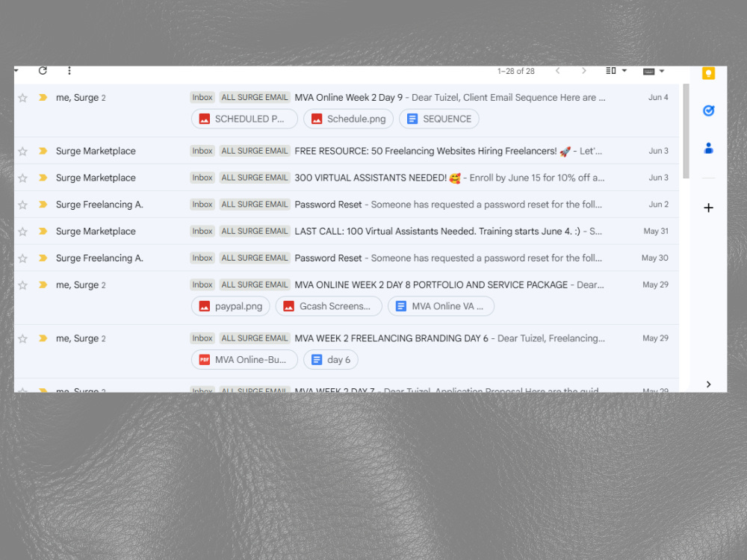Open Jun 2 Password Reset email subject
Image resolution: width=747 pixels, height=560 pixels.
tap(328, 205)
